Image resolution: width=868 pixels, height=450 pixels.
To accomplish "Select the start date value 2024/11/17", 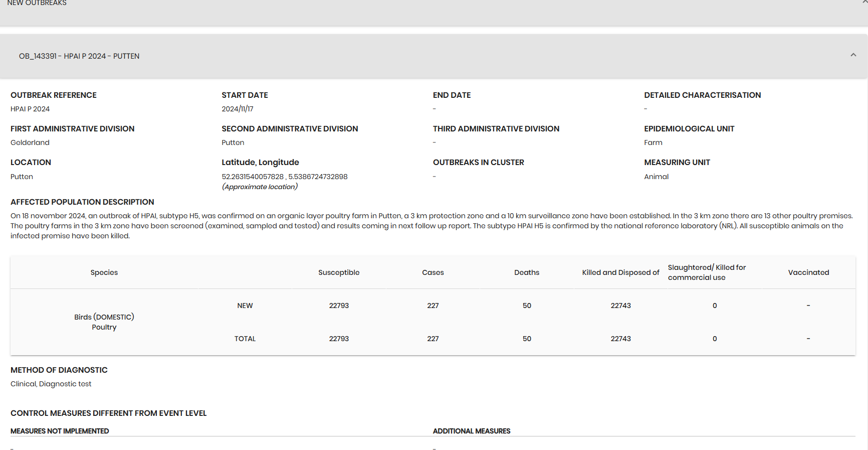I will click(238, 109).
